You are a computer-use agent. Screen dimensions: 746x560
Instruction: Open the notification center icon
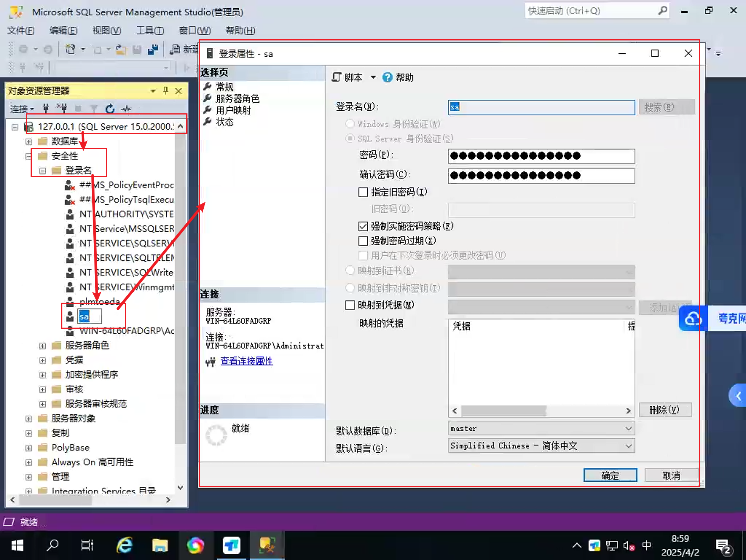(724, 546)
